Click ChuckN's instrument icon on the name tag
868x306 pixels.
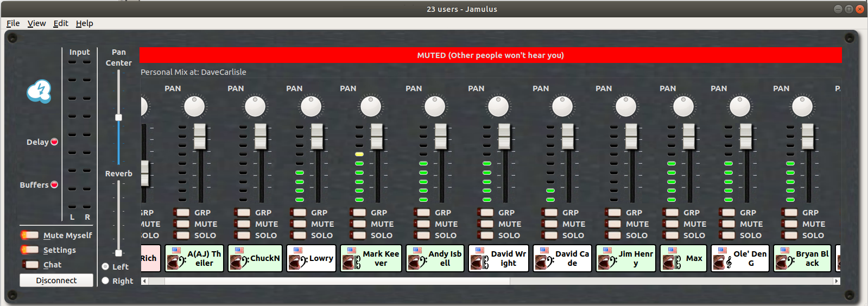pyautogui.click(x=238, y=262)
